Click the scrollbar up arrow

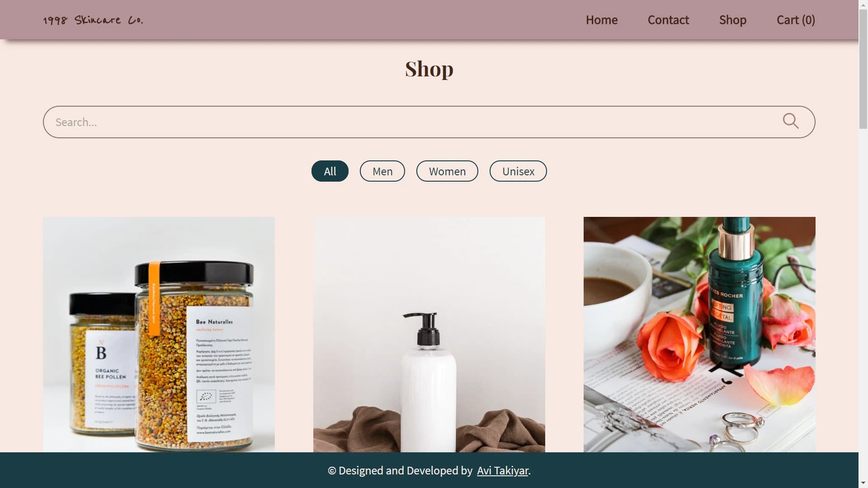863,4
